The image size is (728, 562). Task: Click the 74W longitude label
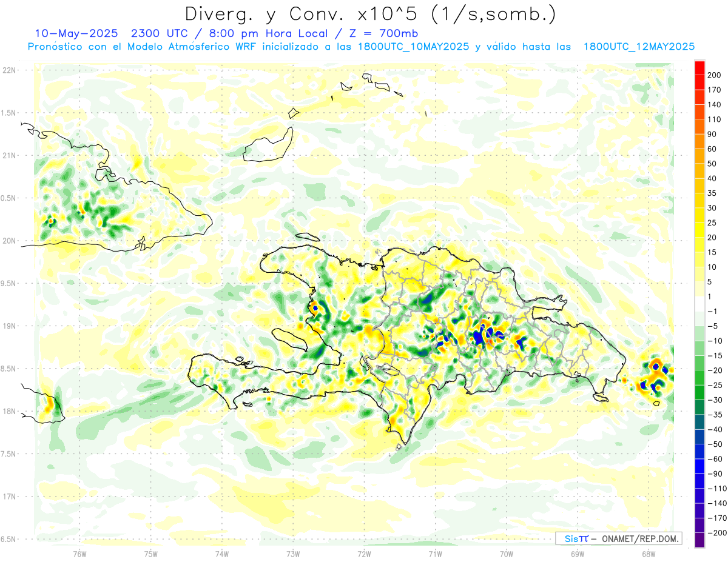pyautogui.click(x=221, y=554)
